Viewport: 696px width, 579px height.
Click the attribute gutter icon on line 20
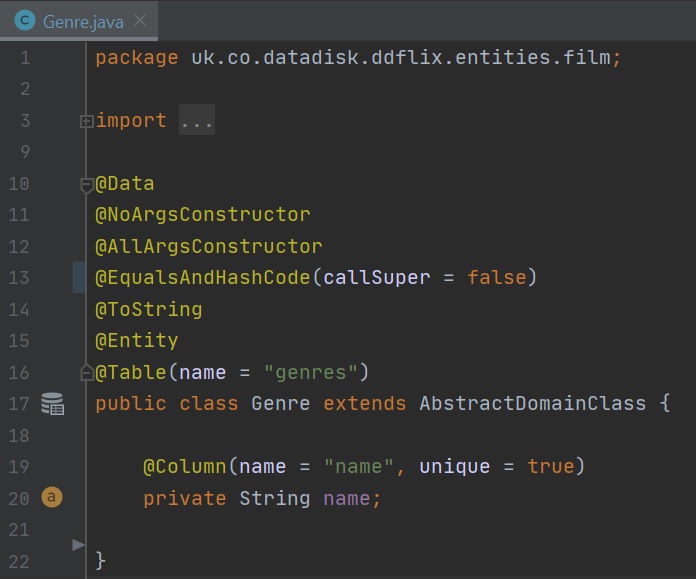point(52,497)
